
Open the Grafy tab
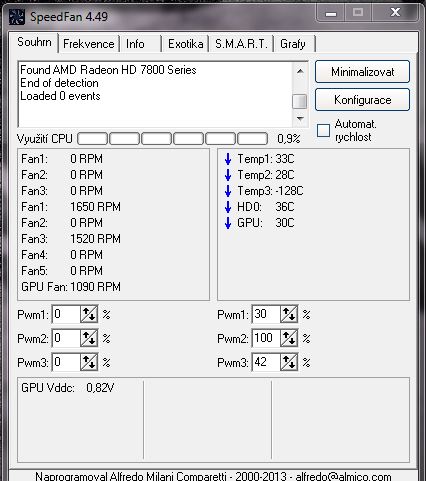[293, 44]
